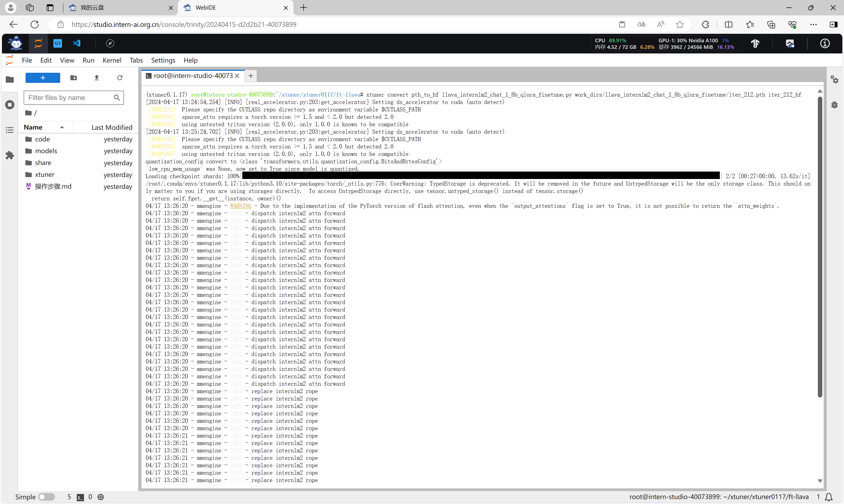Open Running Terminals and Kernels sidebar icon
The height and width of the screenshot is (504, 844).
tap(10, 105)
